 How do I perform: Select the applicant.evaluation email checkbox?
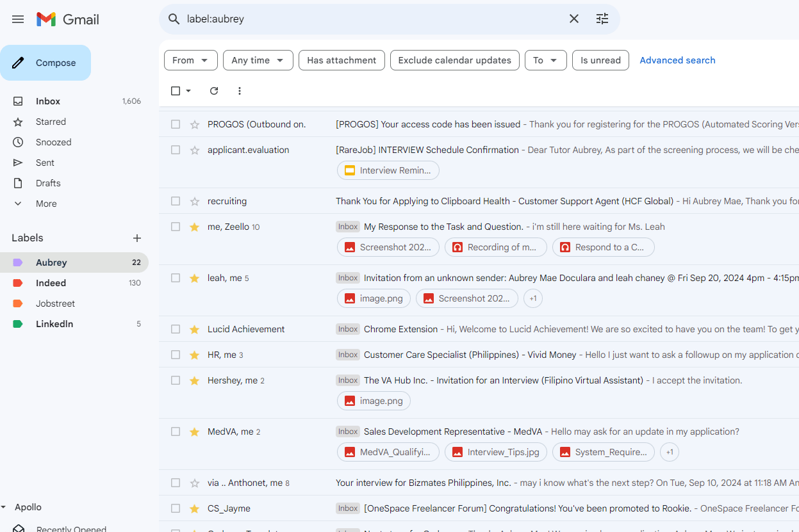pos(176,150)
